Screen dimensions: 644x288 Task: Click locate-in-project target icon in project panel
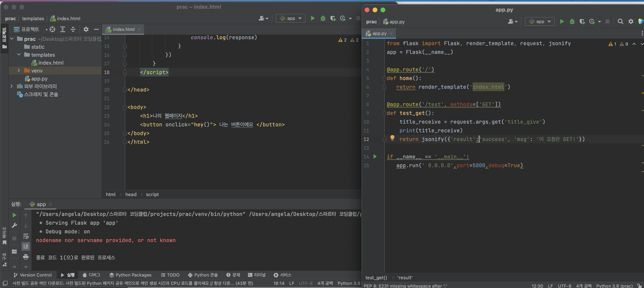52,30
